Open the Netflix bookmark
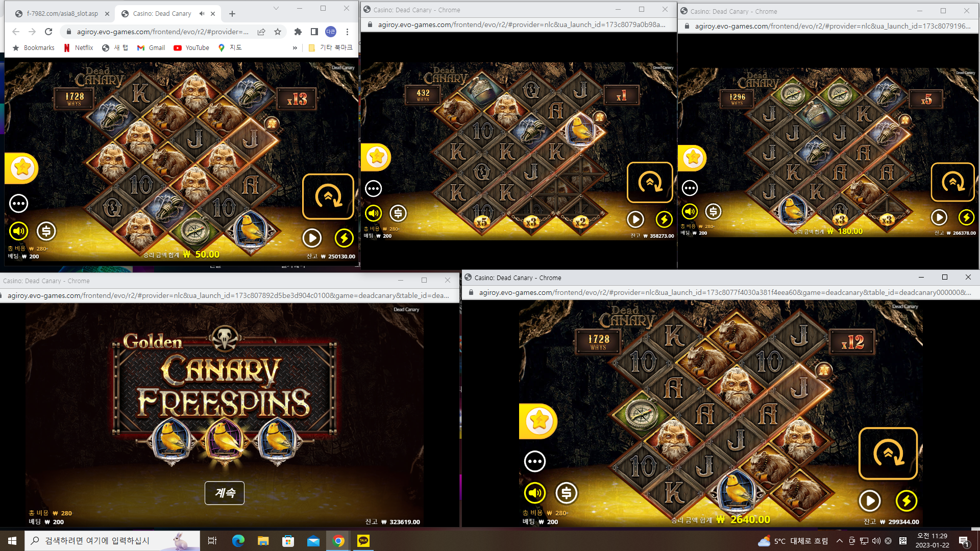Viewport: 980px width, 551px height. [79, 48]
